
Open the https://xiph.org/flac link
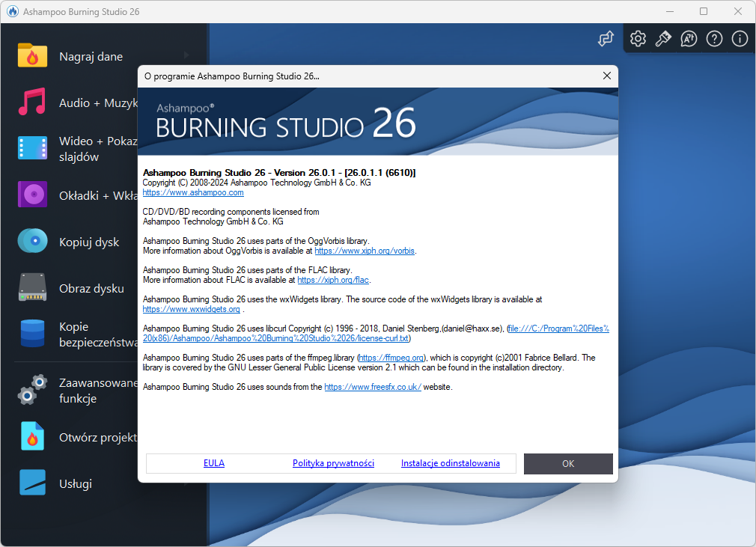(x=333, y=280)
